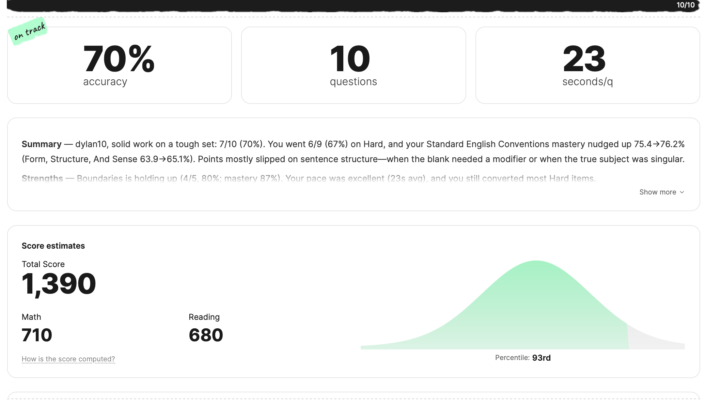
Task: Click the black progress bar at top
Action: coord(340,5)
